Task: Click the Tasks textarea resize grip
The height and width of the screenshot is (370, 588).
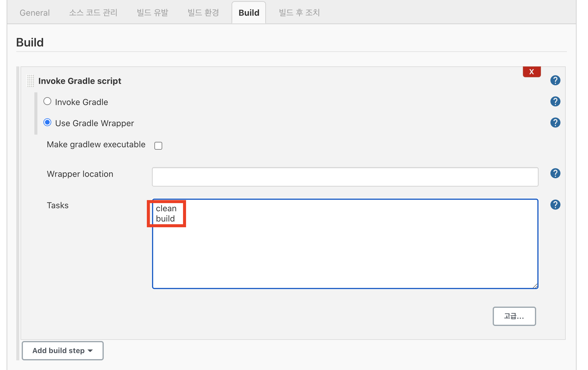Action: pyautogui.click(x=535, y=286)
